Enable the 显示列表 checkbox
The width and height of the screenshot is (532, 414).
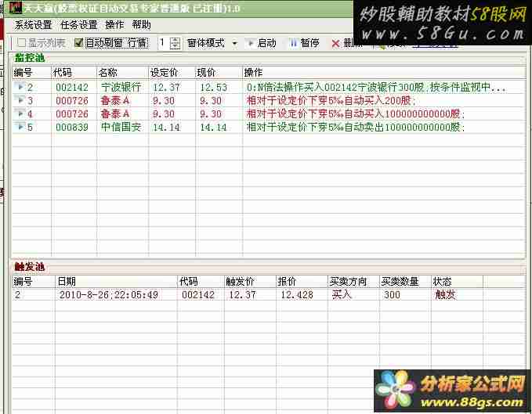(x=22, y=43)
